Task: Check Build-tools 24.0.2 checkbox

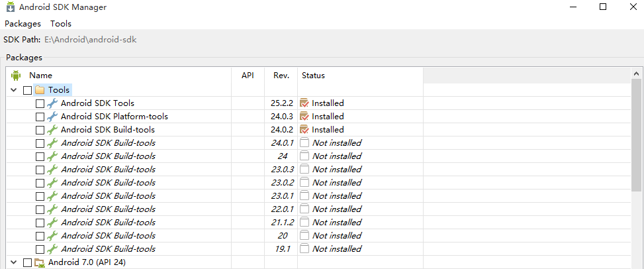Action: click(x=40, y=130)
